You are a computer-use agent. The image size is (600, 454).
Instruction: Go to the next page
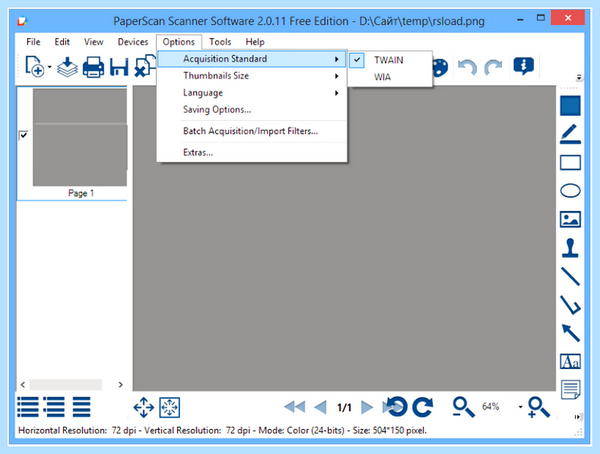click(367, 407)
